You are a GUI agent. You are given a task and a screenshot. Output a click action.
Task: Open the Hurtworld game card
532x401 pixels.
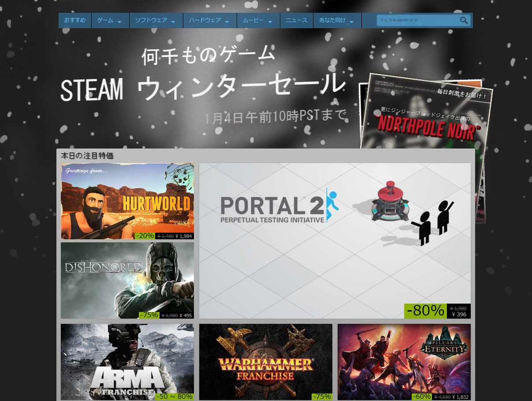coord(127,201)
